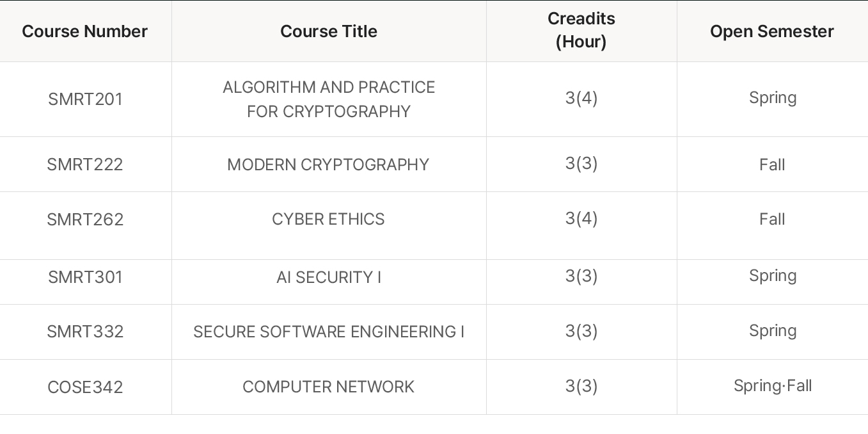This screenshot has height=434, width=868.
Task: Click the Algorithm and Practice for Cryptography title
Action: coord(329,99)
